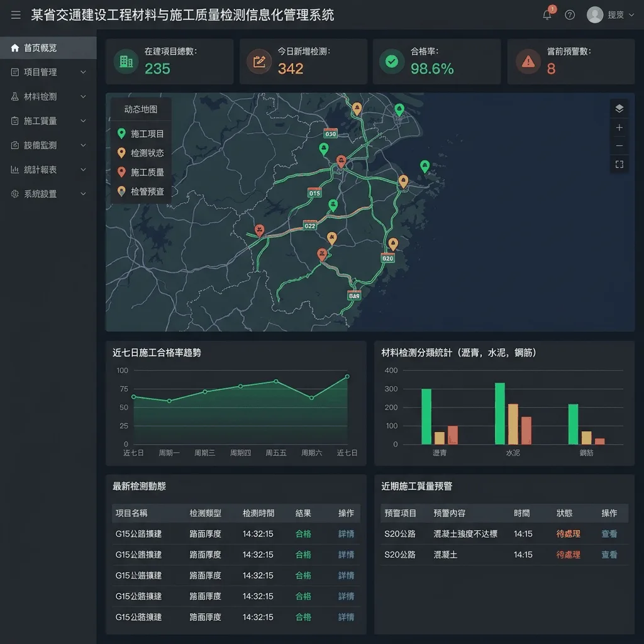Image resolution: width=644 pixels, height=644 pixels.
Task: Expand the user account dropdown chevron
Action: [631, 15]
